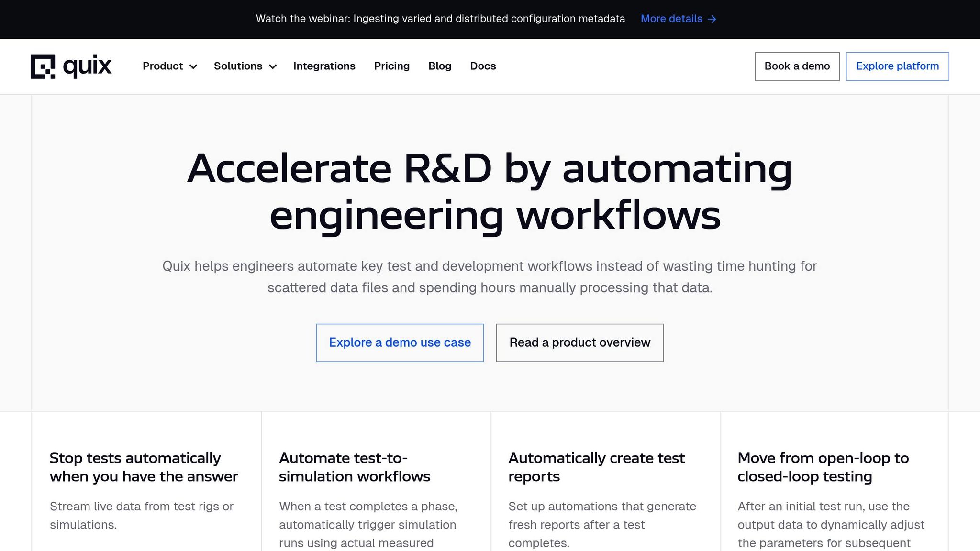
Task: Open the Docs link
Action: 482,66
